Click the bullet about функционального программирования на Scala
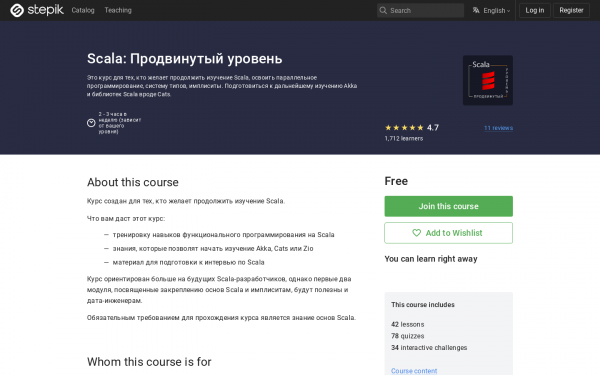The image size is (600, 375). (223, 235)
